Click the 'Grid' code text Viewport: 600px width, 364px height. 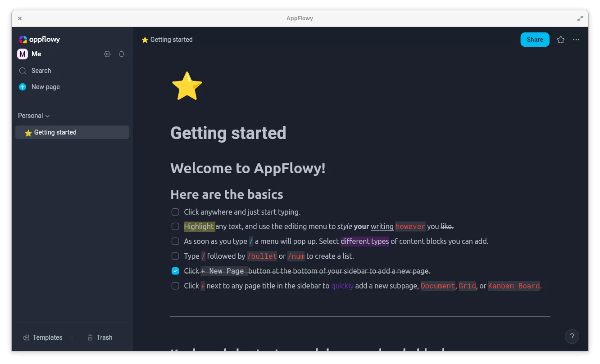[467, 286]
